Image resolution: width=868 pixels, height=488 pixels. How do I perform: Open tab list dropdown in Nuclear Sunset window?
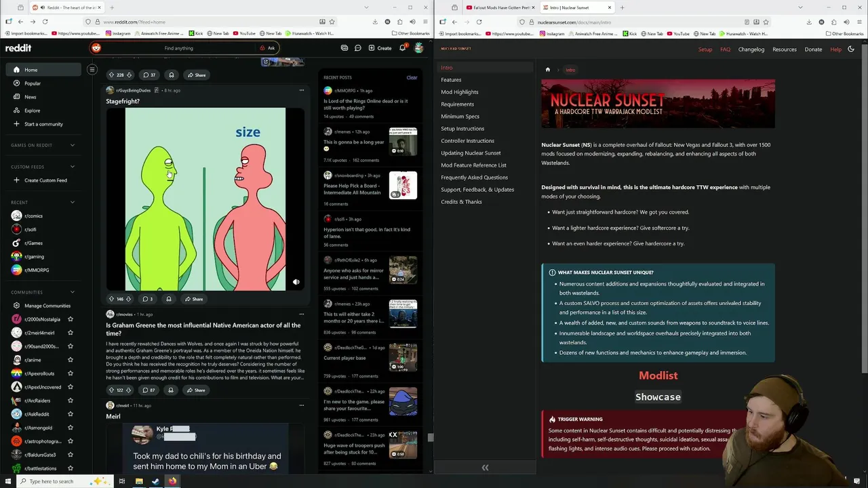[800, 7]
